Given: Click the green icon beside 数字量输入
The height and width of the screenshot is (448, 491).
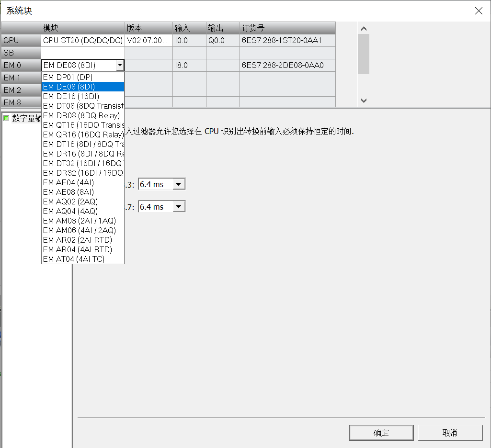Looking at the screenshot, I should coord(6,118).
